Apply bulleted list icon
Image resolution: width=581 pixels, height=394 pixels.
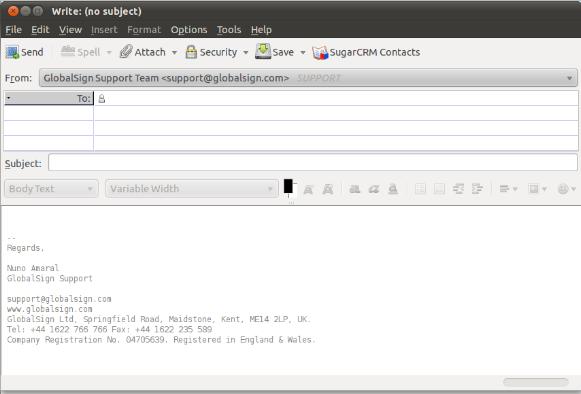point(420,189)
